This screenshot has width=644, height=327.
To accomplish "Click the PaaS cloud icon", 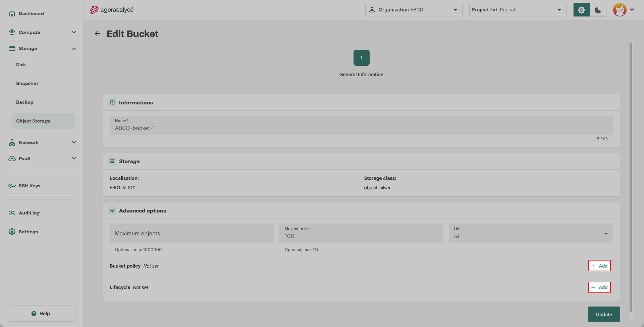I will [12, 158].
